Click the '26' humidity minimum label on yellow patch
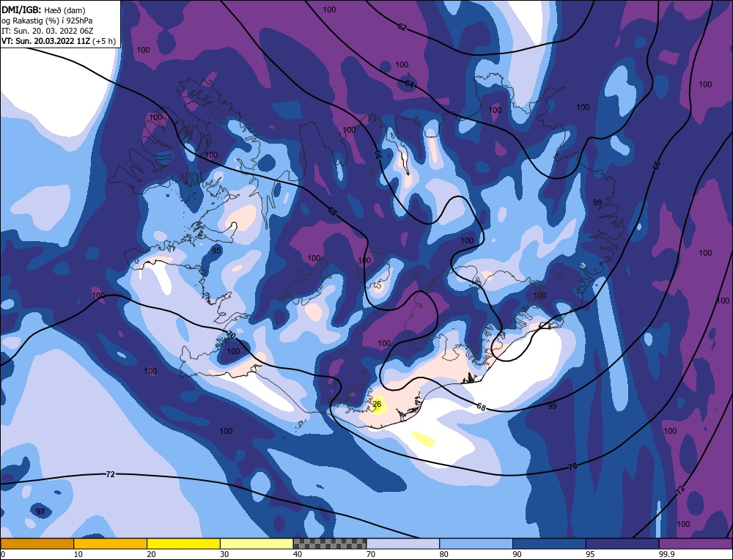733x560 pixels. coord(377,404)
